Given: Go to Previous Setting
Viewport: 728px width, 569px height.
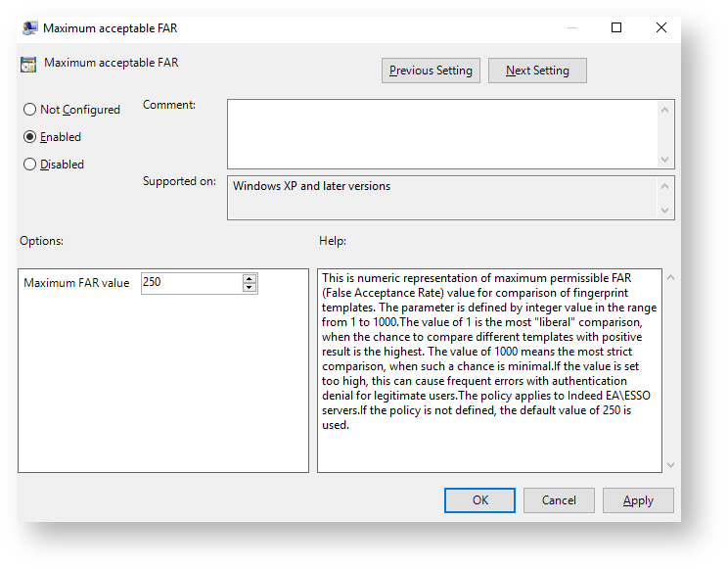Looking at the screenshot, I should (431, 71).
